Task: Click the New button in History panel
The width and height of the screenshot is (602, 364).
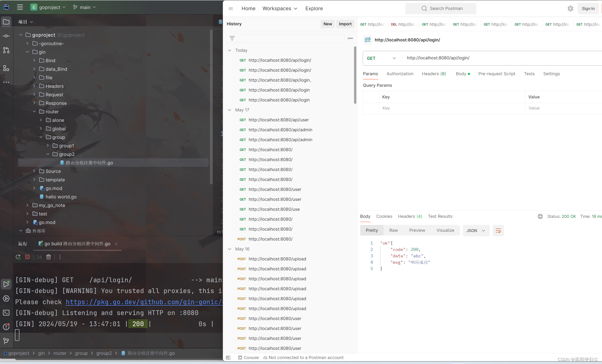Action: (x=328, y=24)
